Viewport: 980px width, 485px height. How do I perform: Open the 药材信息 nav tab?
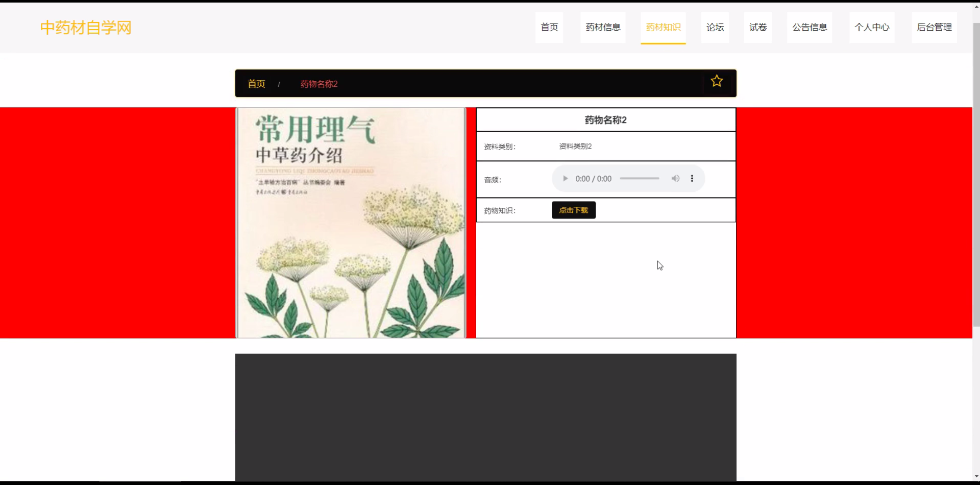603,28
